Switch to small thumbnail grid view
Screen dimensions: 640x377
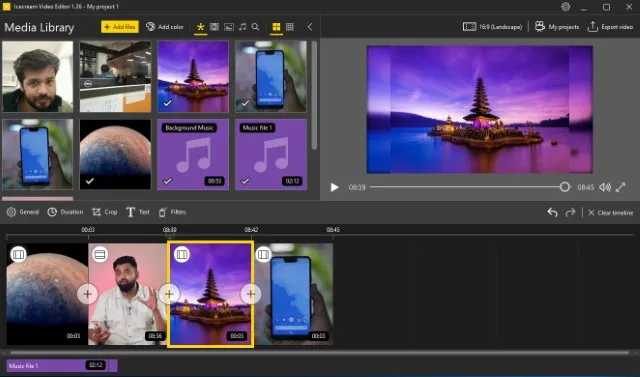point(290,27)
